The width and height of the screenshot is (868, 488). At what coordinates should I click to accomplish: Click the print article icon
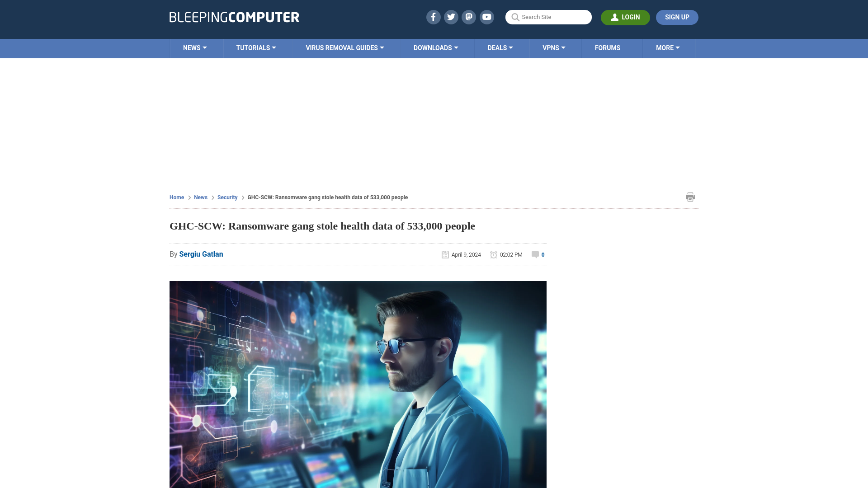point(690,197)
